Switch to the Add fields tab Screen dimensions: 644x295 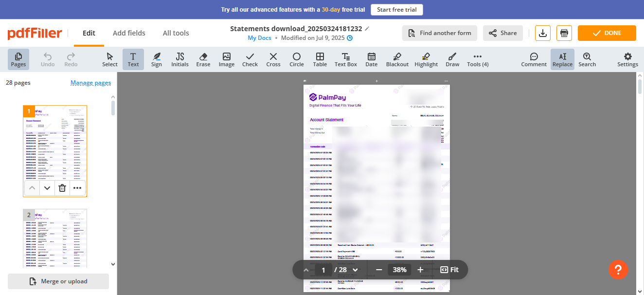tap(129, 33)
